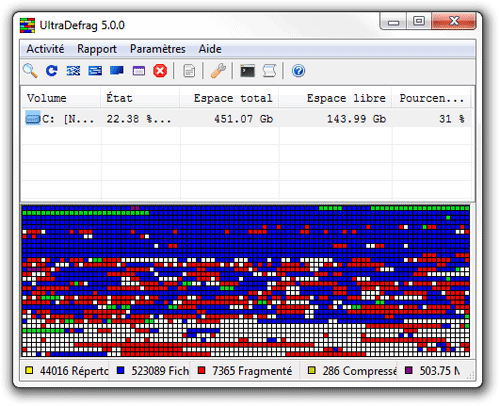Viewport: 500px width, 406px height.
Task: Run Full optimization with the solid blue block icon
Action: coord(117,71)
